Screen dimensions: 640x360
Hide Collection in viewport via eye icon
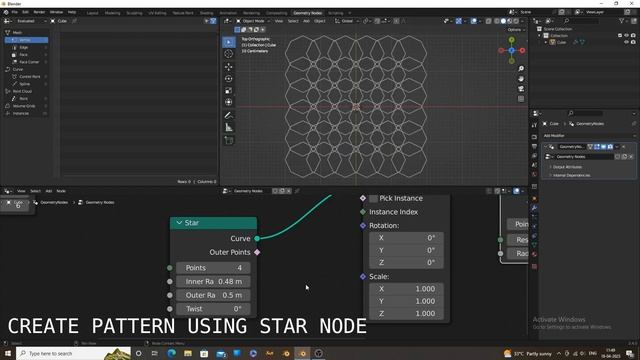point(627,36)
